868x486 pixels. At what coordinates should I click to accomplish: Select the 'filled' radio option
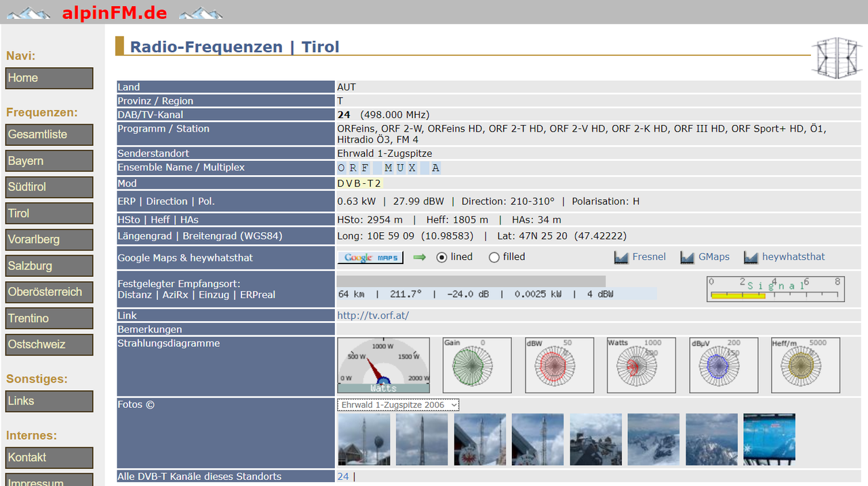(x=494, y=257)
